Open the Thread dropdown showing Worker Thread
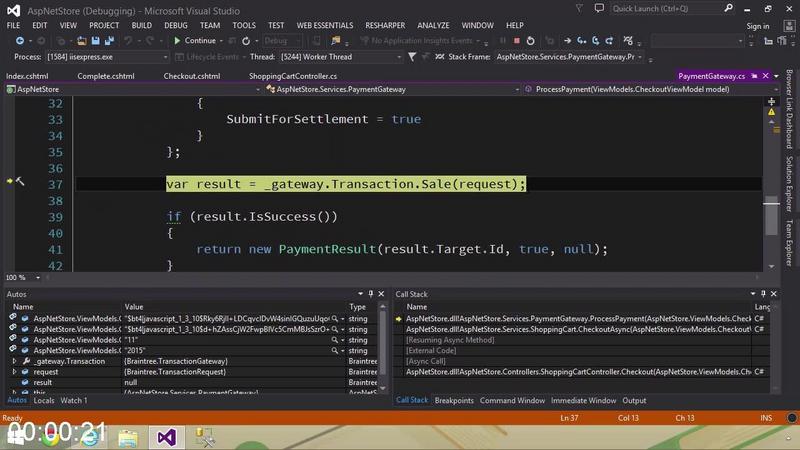 (x=341, y=57)
